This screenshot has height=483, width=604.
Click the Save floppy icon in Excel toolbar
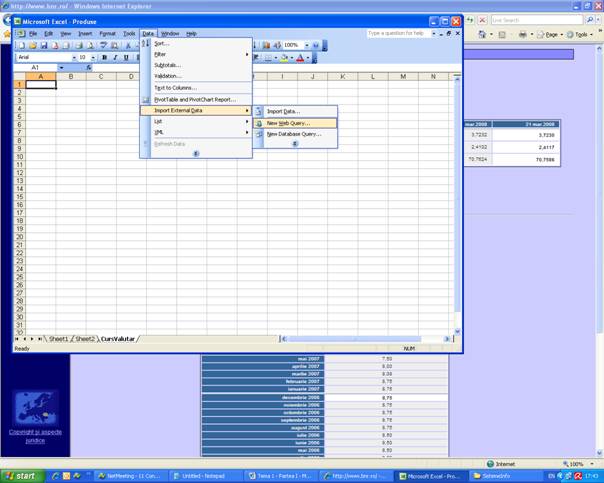(x=44, y=46)
